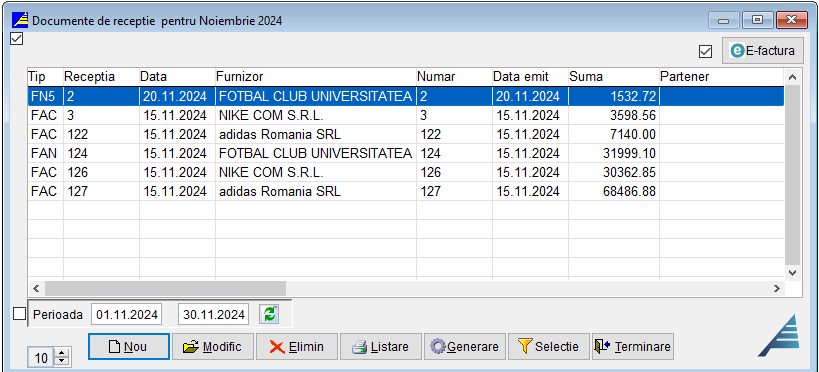Minimize the Documente de receptie window
819x372 pixels.
pyautogui.click(x=723, y=20)
